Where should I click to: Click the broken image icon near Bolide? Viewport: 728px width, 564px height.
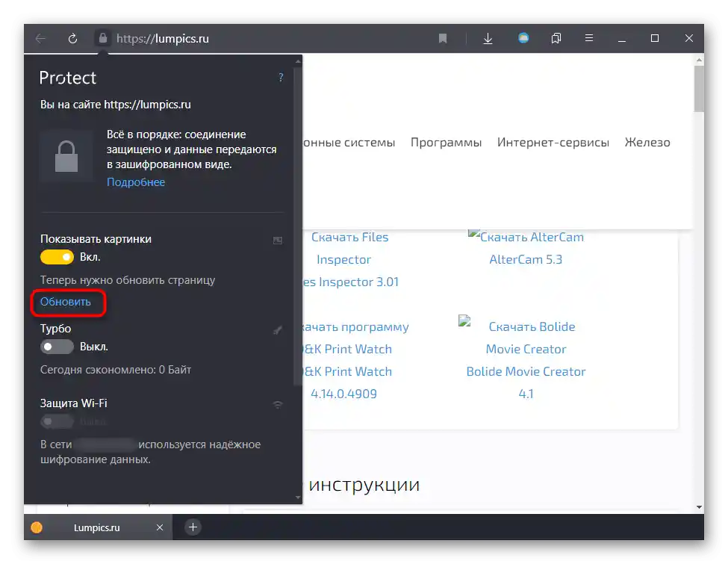click(464, 320)
